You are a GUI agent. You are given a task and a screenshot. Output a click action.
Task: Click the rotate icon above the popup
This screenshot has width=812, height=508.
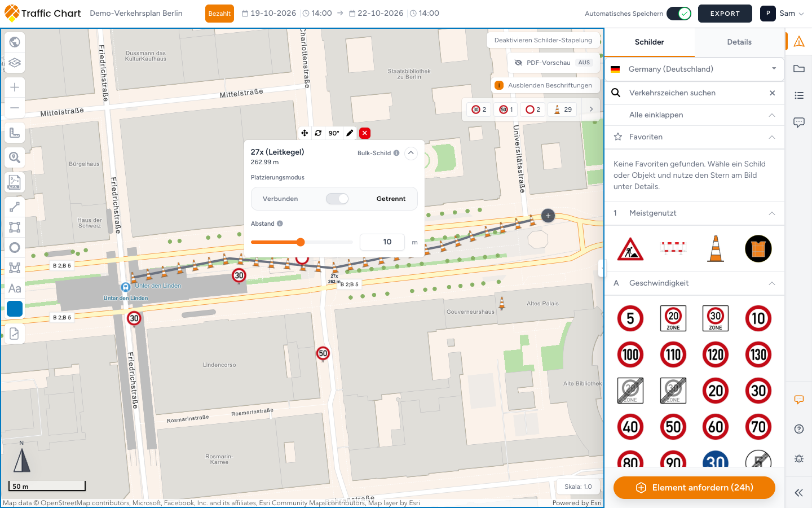[319, 133]
